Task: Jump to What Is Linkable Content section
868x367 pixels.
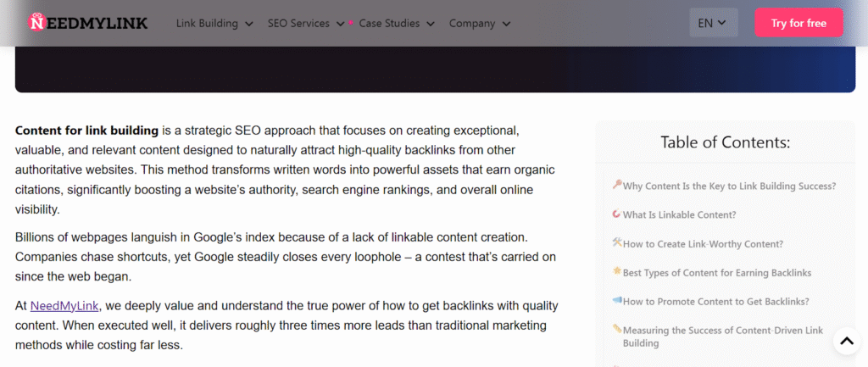Action: tap(679, 215)
